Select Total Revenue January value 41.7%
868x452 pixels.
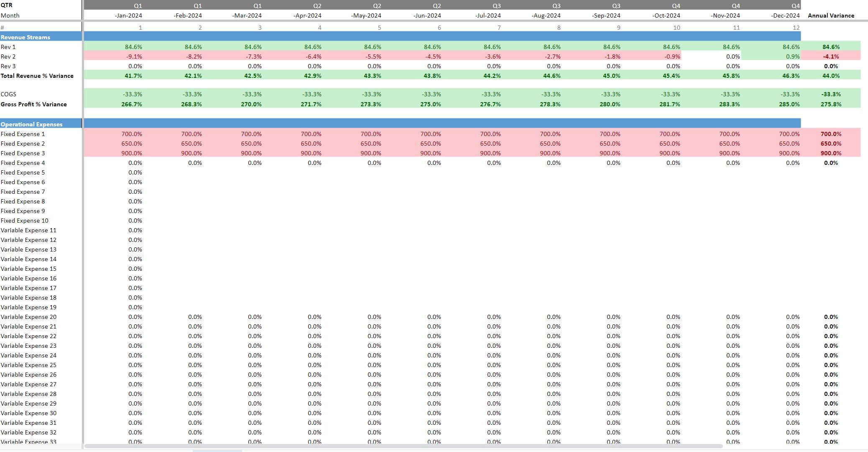pyautogui.click(x=133, y=76)
